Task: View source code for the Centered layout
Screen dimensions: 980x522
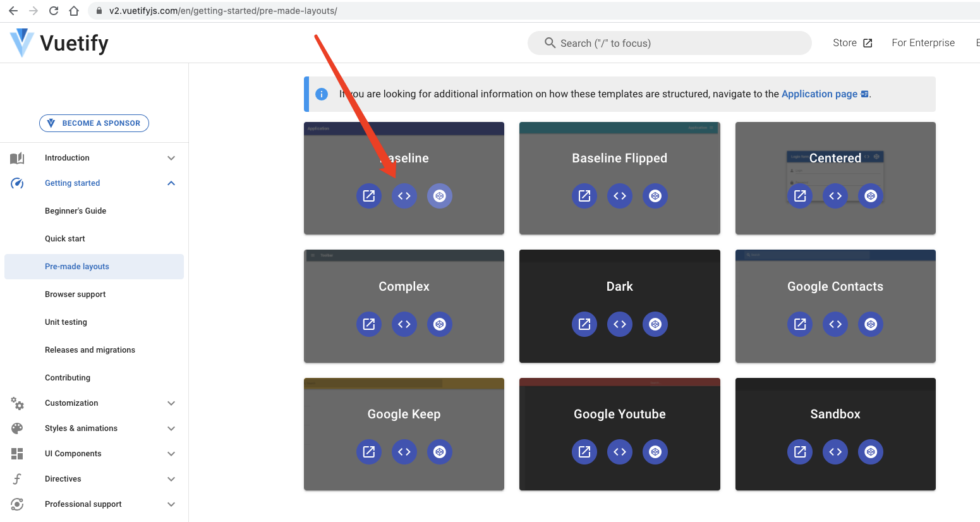Action: pyautogui.click(x=835, y=196)
